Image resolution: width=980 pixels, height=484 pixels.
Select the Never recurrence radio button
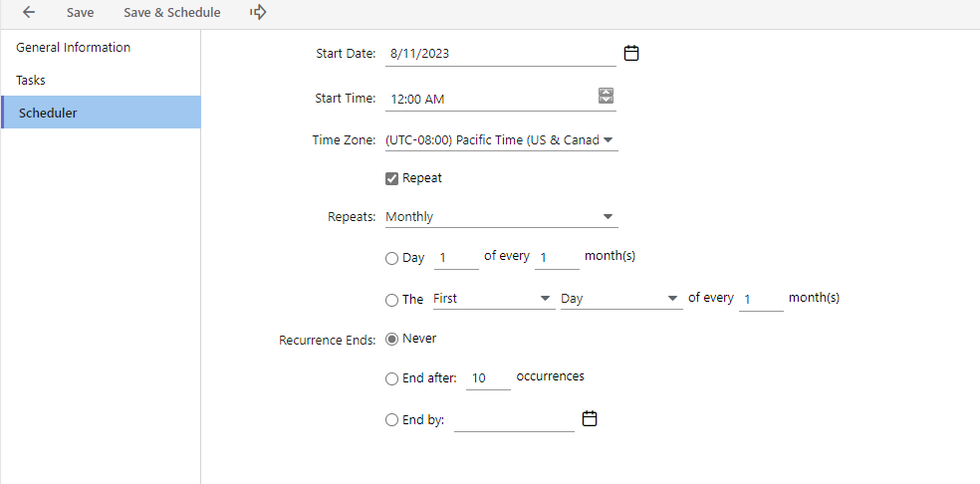tap(391, 340)
